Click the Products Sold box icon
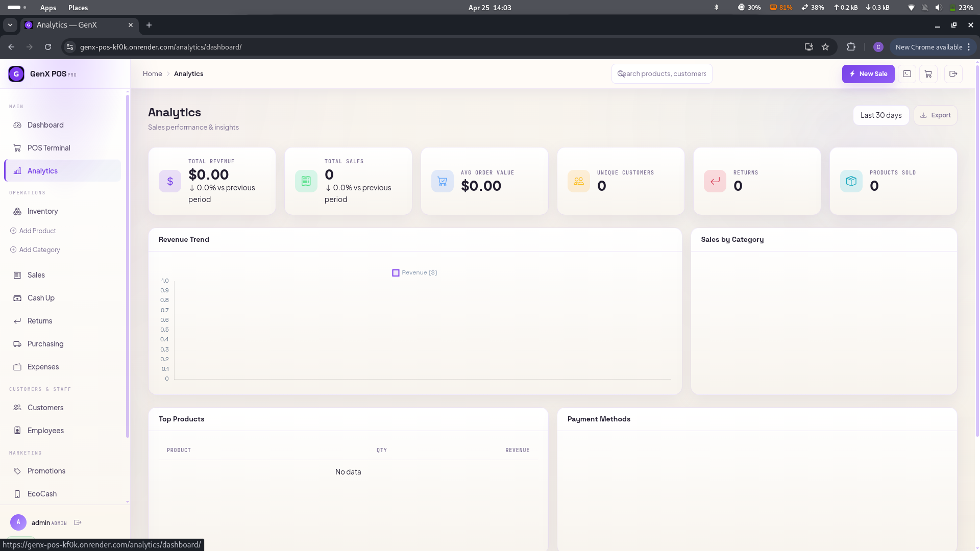Viewport: 980px width, 551px height. point(851,181)
